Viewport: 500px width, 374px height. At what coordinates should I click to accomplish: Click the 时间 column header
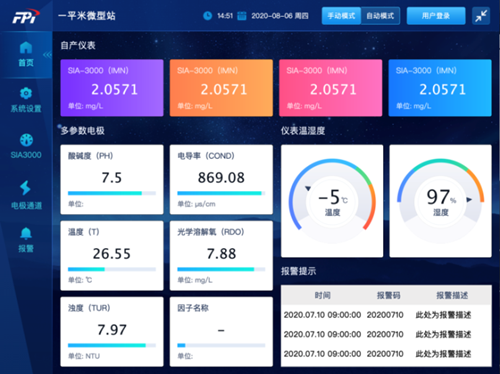[323, 295]
